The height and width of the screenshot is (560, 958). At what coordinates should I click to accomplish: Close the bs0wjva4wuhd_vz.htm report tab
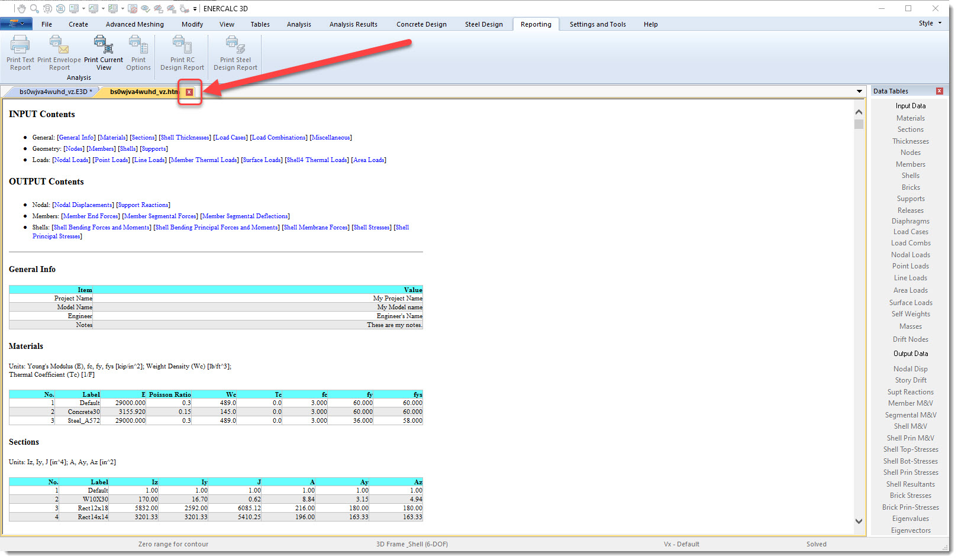[x=189, y=92]
